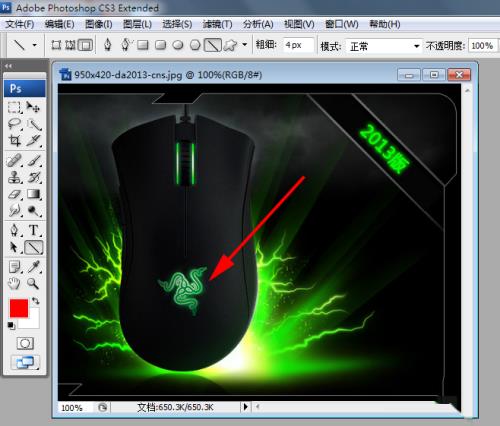This screenshot has width=500, height=426.
Task: Swap foreground and background colors
Action: (35, 301)
